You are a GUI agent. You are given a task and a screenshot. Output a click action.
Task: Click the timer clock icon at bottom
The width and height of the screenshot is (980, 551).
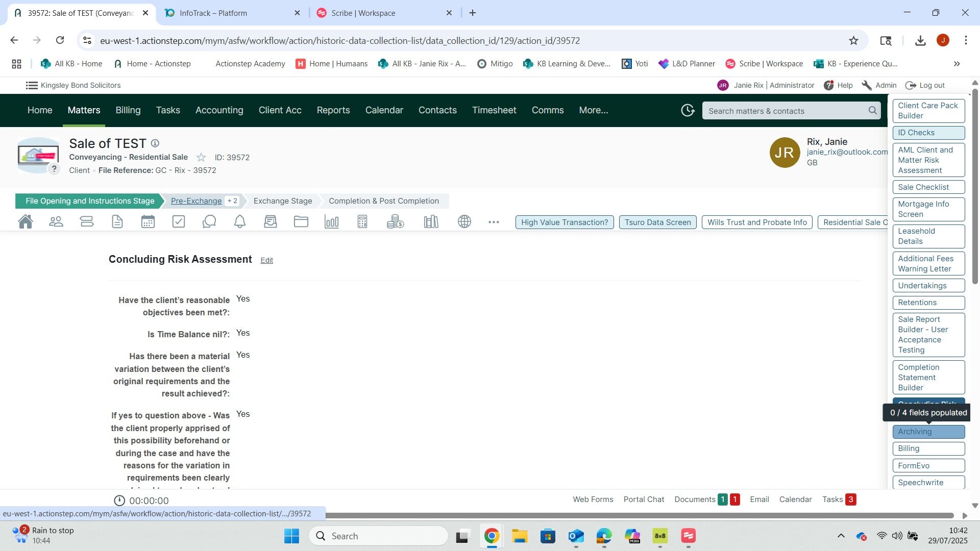119,500
